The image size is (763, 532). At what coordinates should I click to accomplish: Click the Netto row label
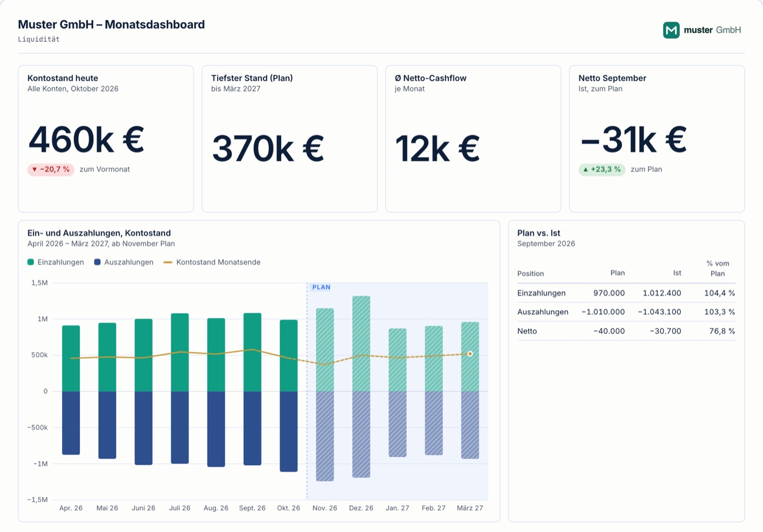pyautogui.click(x=527, y=331)
